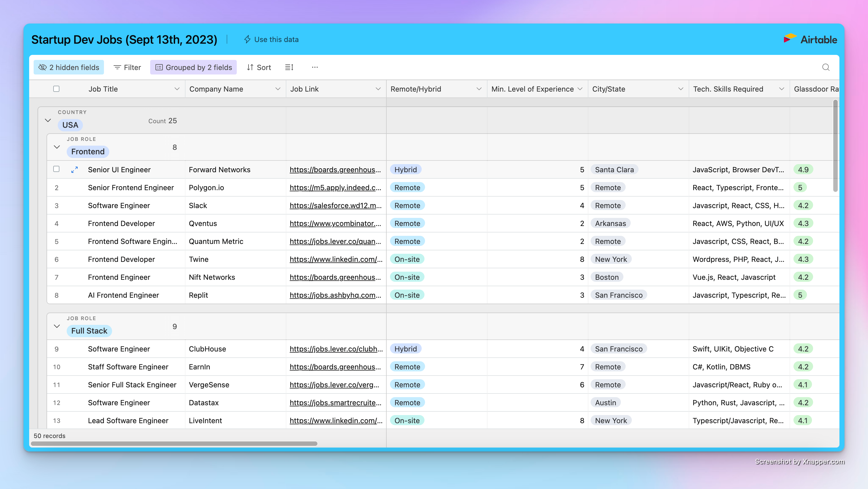
Task: Open the Remote/Hybrid column dropdown
Action: (x=479, y=89)
